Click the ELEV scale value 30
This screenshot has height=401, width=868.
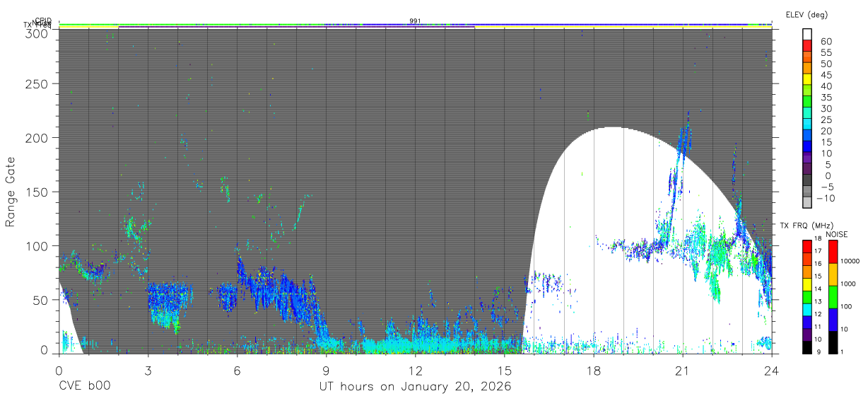click(x=826, y=109)
